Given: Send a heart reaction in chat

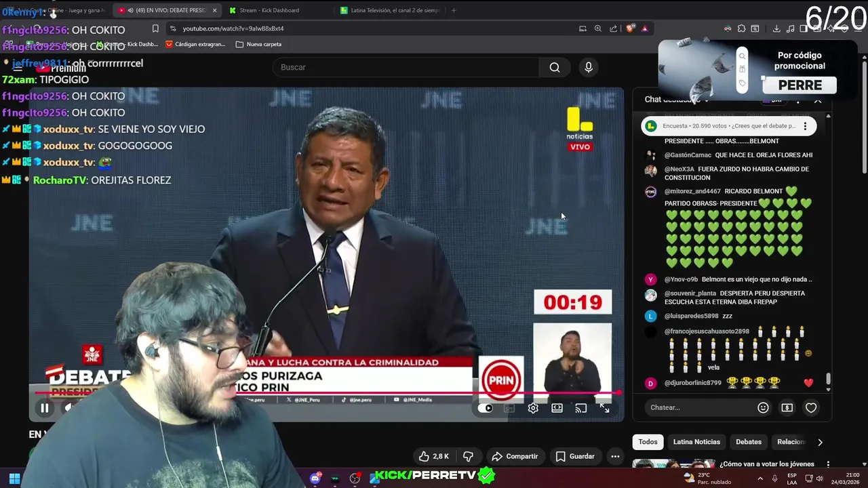Looking at the screenshot, I should [x=811, y=407].
